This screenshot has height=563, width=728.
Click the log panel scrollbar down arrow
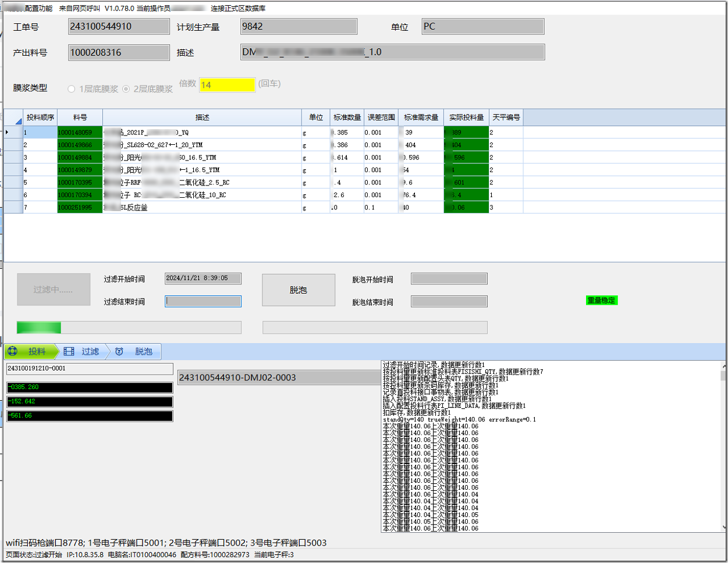coord(724,527)
